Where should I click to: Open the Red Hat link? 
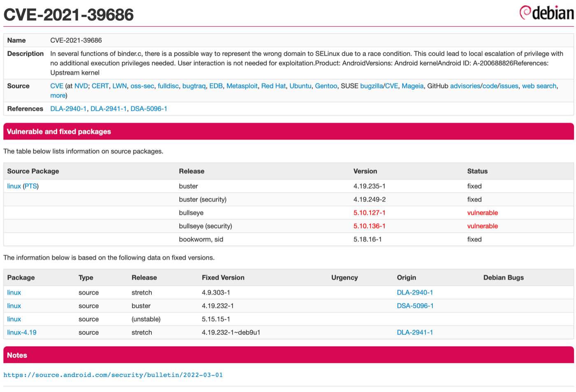[273, 86]
